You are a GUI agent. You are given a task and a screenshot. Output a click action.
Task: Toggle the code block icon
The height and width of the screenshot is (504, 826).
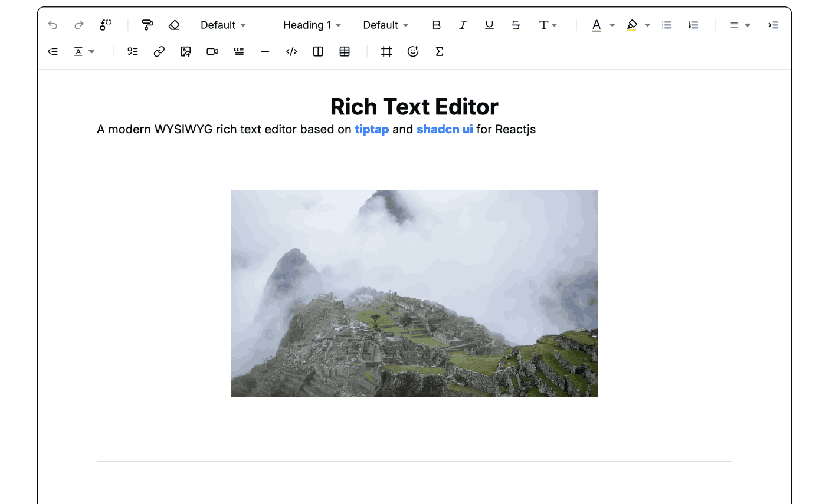291,52
